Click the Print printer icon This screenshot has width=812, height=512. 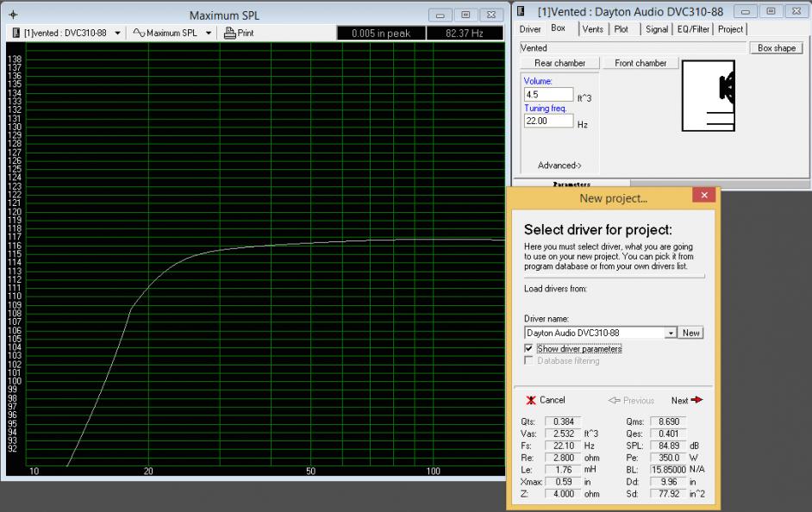pos(229,33)
